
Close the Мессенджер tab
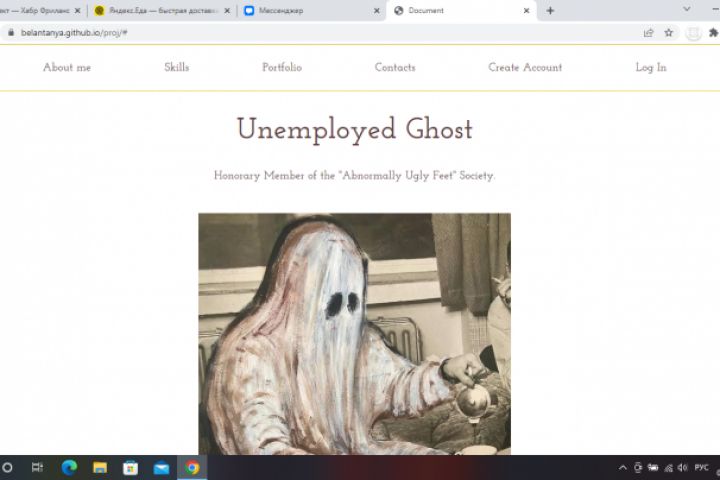click(x=377, y=11)
